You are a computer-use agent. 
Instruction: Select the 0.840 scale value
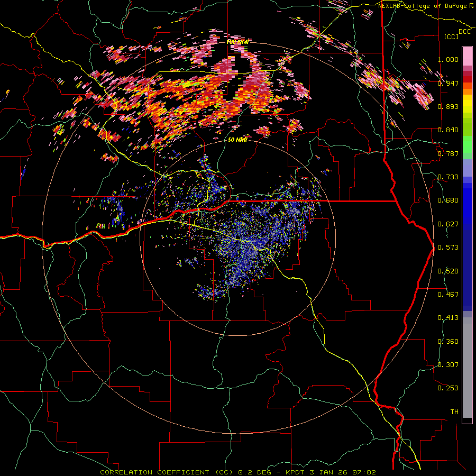click(x=448, y=130)
